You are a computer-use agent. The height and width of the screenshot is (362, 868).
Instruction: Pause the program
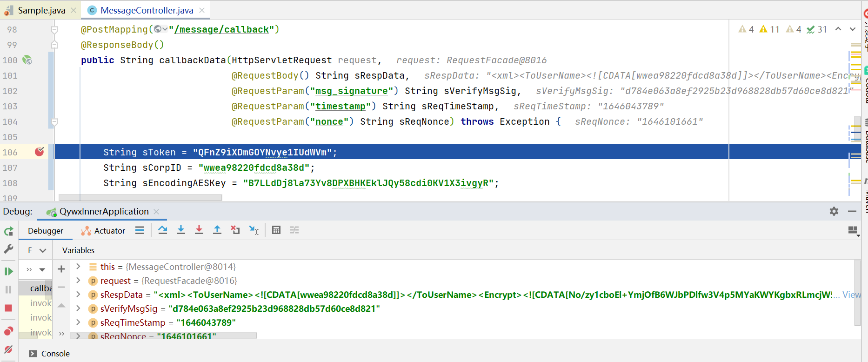click(x=8, y=289)
